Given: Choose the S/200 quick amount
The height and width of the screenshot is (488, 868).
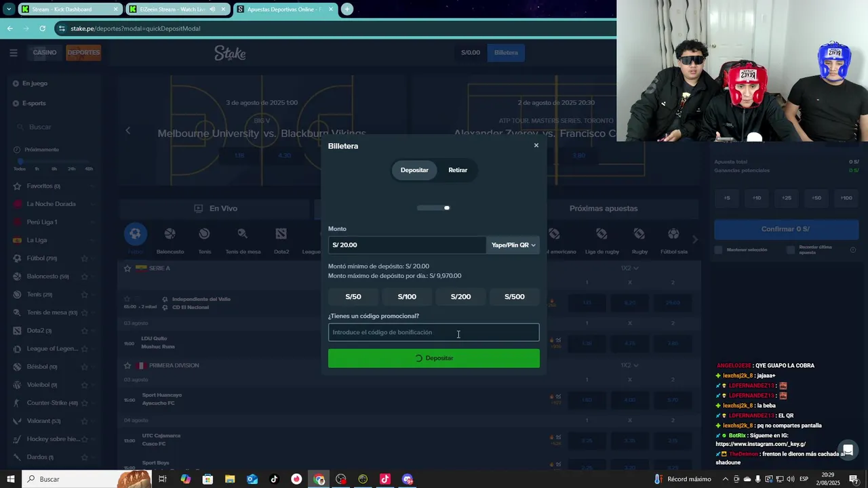Looking at the screenshot, I should (460, 297).
